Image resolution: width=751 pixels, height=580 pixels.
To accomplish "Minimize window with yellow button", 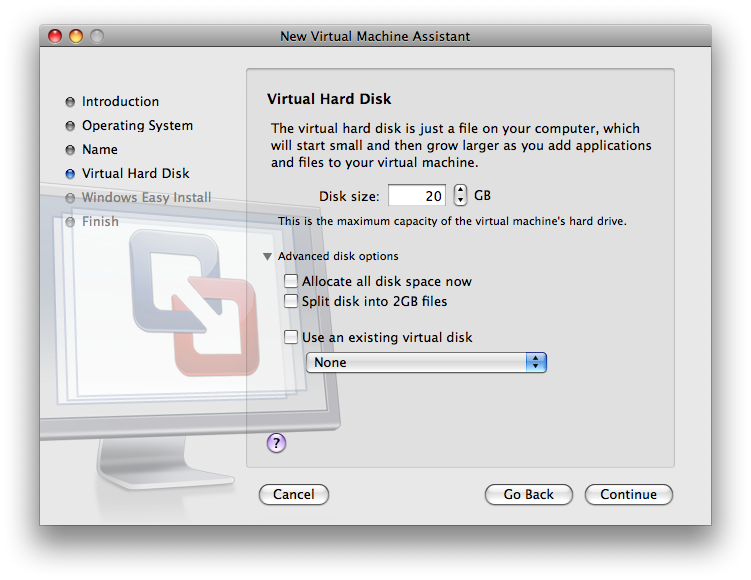I will 76,36.
